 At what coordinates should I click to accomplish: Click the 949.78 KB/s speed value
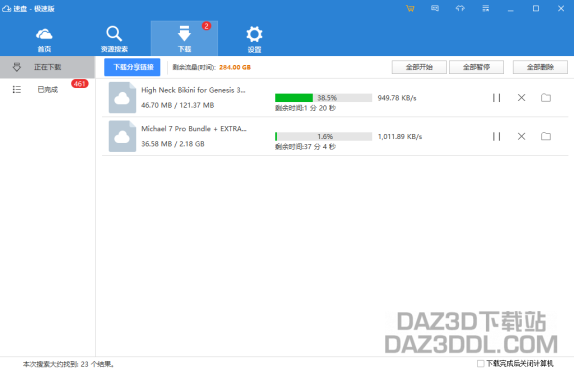397,98
